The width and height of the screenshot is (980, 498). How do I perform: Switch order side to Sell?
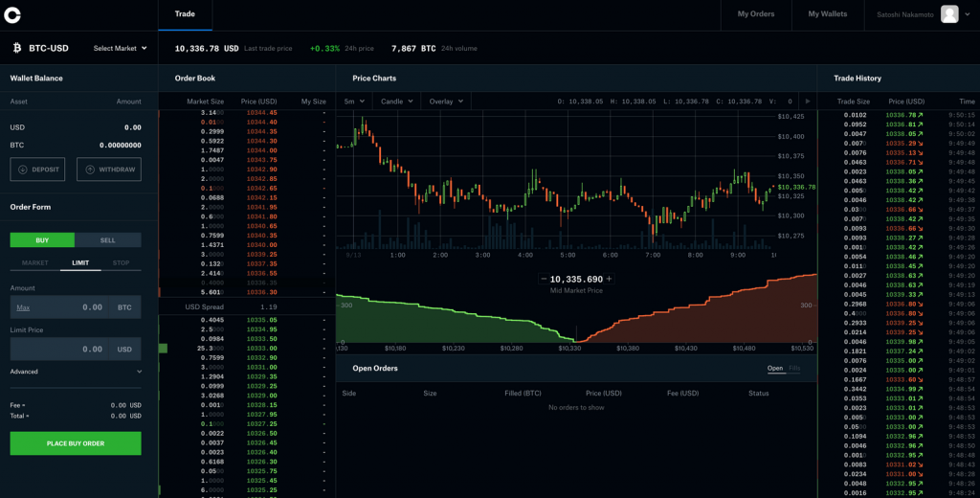tap(108, 240)
